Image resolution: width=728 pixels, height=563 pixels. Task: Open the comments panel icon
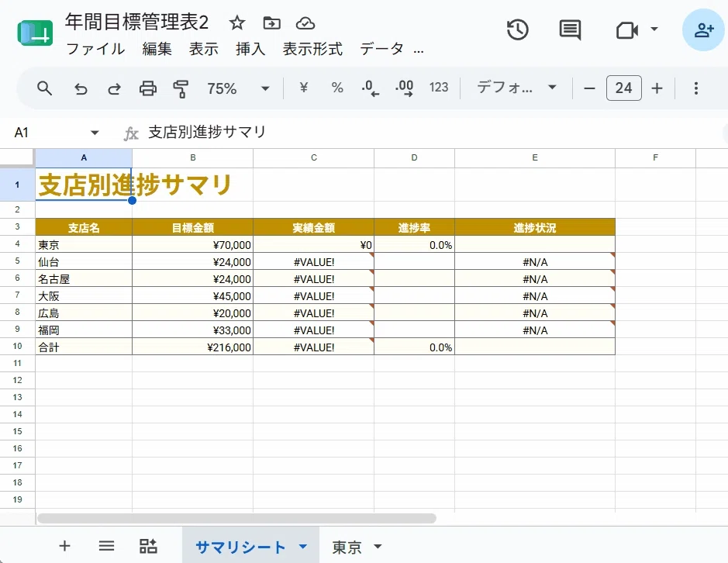pos(570,31)
